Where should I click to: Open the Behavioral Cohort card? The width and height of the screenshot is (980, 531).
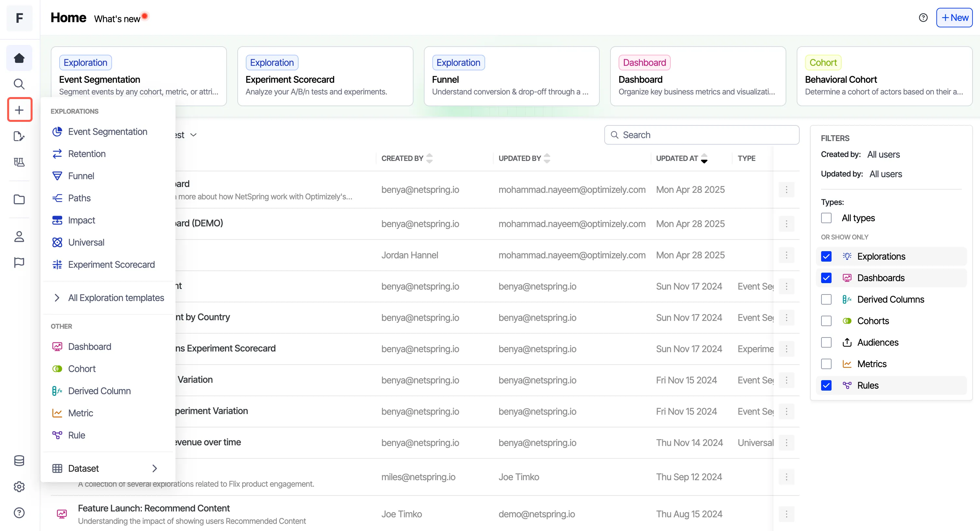(885, 76)
